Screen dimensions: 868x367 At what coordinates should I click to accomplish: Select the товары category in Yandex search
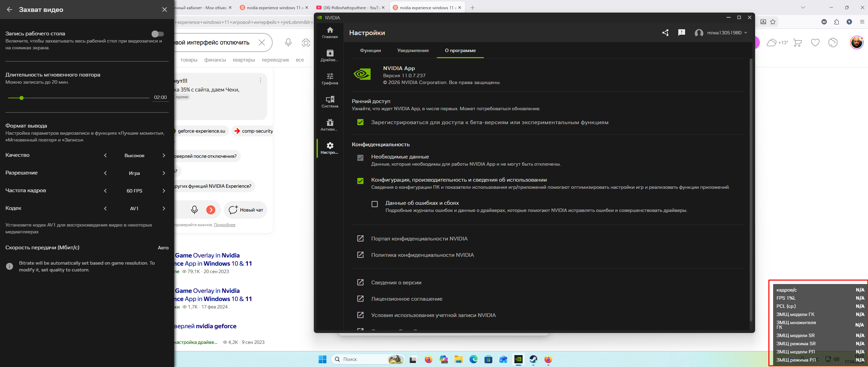189,60
